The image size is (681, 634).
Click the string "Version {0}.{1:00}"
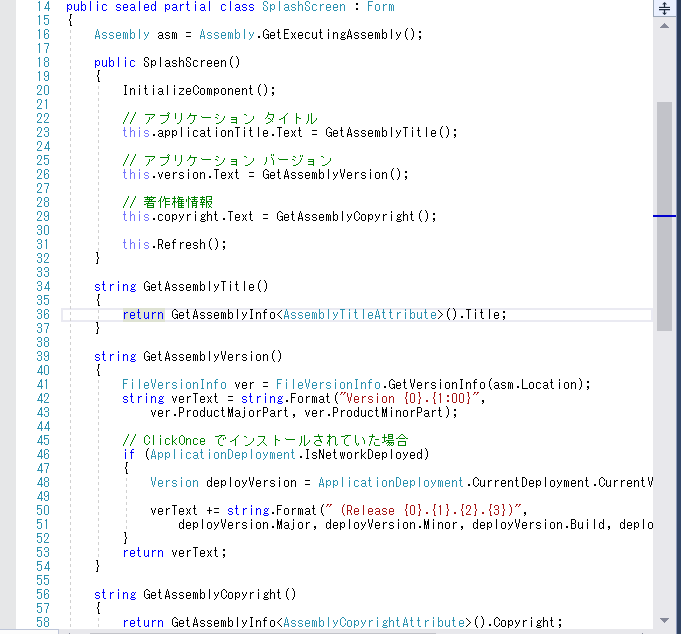pyautogui.click(x=409, y=399)
